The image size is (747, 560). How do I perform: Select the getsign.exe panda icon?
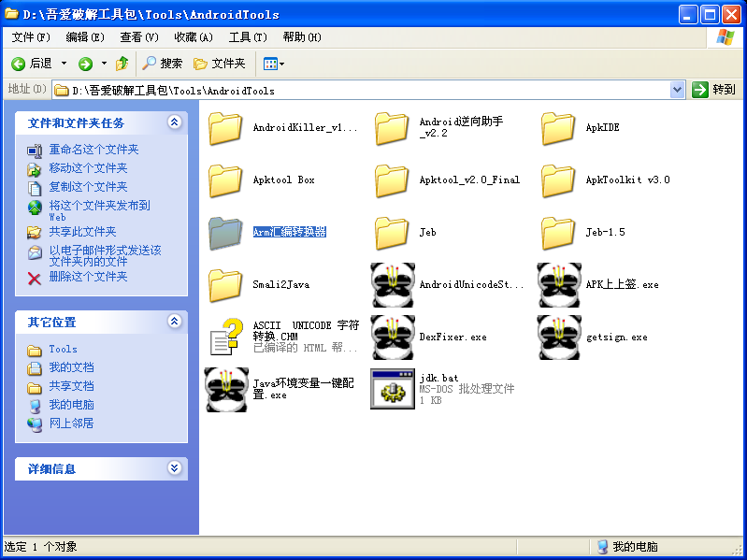point(559,337)
